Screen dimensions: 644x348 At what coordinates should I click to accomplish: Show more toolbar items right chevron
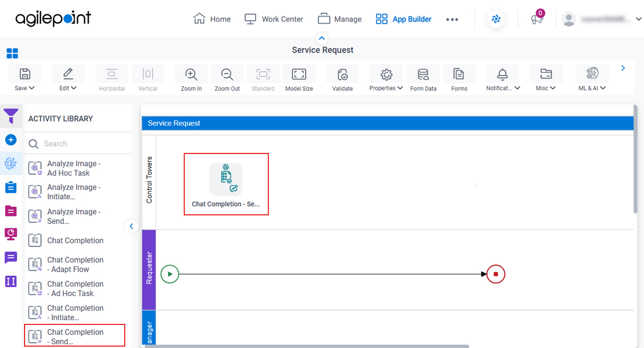click(x=623, y=68)
